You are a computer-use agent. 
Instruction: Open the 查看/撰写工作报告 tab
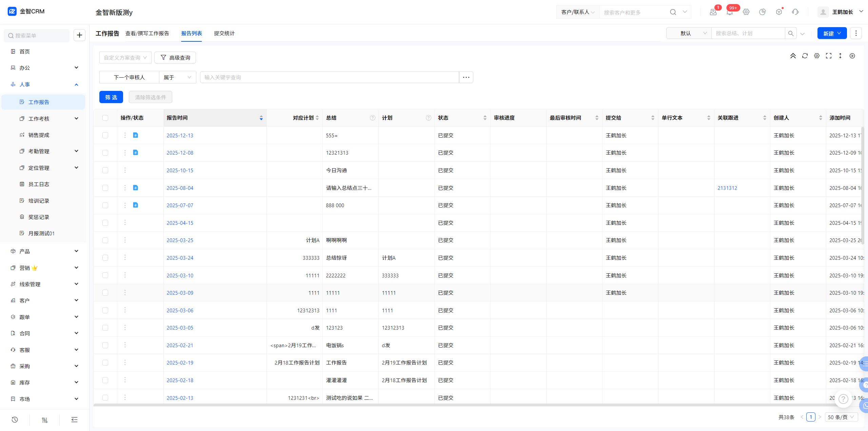[x=147, y=33]
